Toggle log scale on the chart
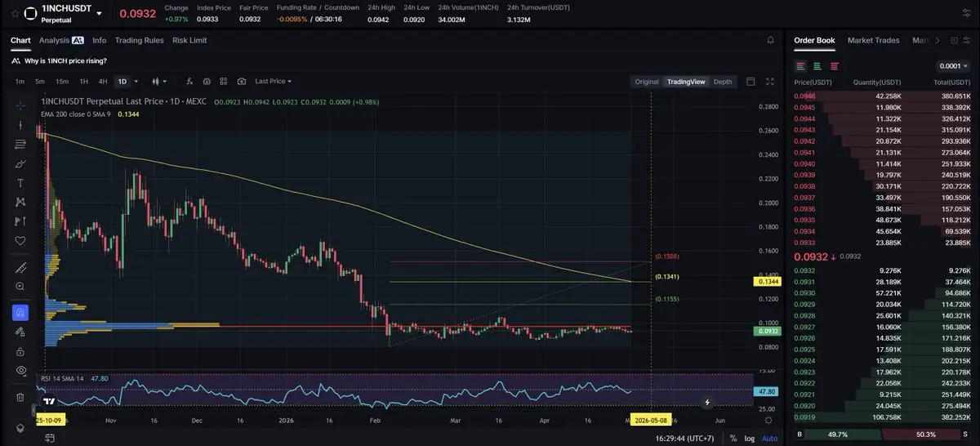The image size is (980, 446). [x=750, y=438]
